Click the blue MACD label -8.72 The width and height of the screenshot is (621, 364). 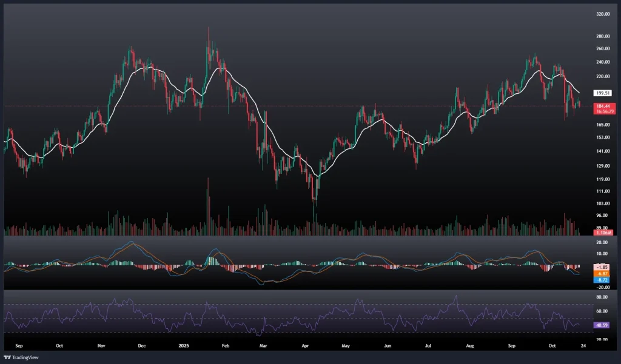click(x=603, y=280)
